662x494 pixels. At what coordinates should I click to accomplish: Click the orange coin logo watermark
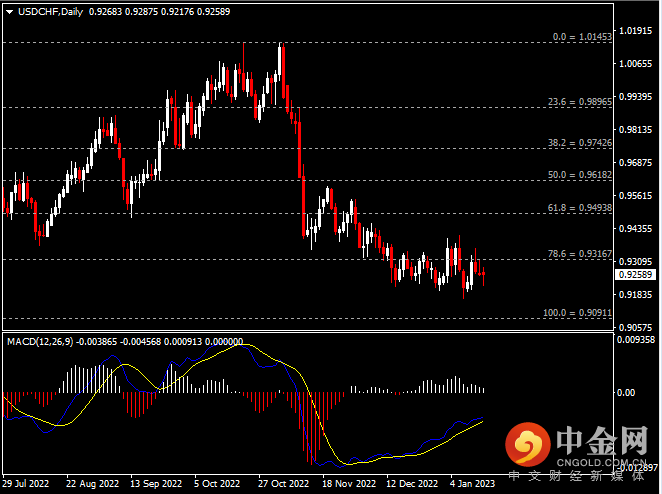[x=526, y=443]
